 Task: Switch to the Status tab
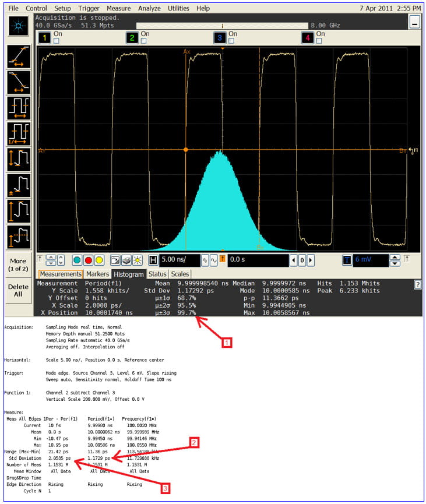157,274
